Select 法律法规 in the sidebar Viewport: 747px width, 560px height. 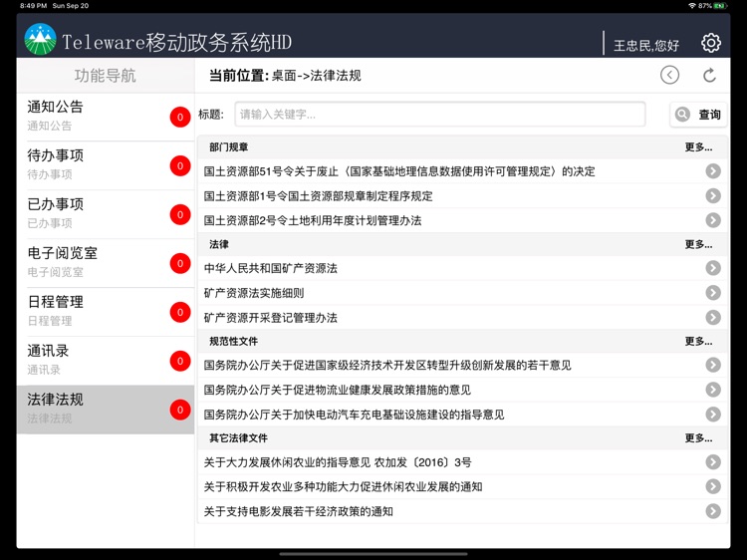point(106,410)
